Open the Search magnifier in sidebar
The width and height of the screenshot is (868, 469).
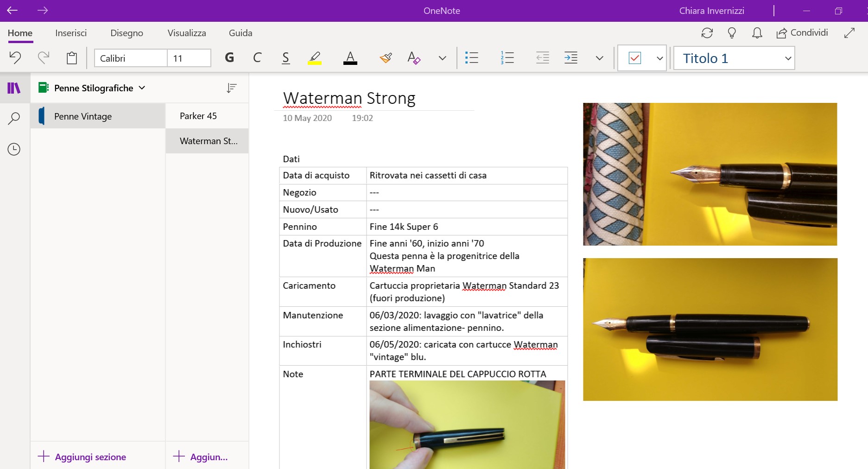click(x=14, y=119)
